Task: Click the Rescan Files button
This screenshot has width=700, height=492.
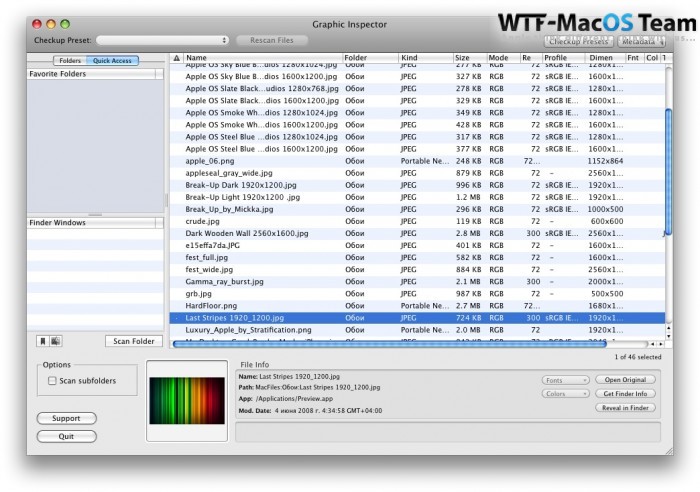Action: (272, 40)
